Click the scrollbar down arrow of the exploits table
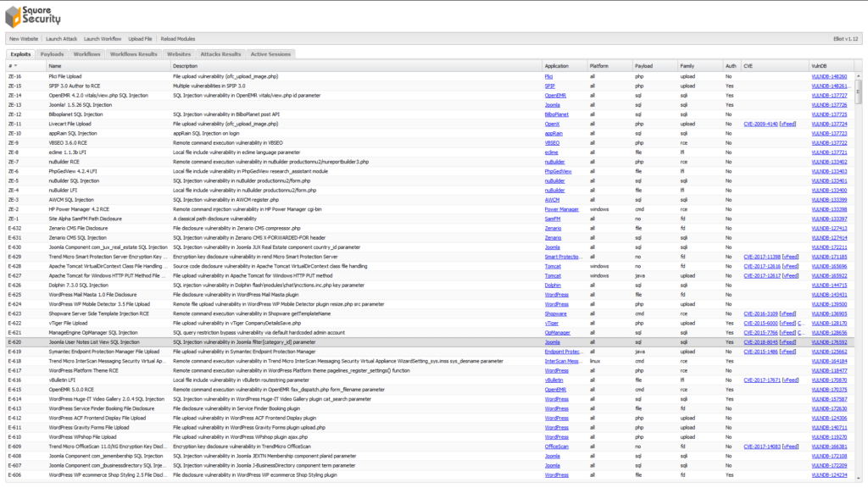This screenshot has height=488, width=868. [858, 478]
